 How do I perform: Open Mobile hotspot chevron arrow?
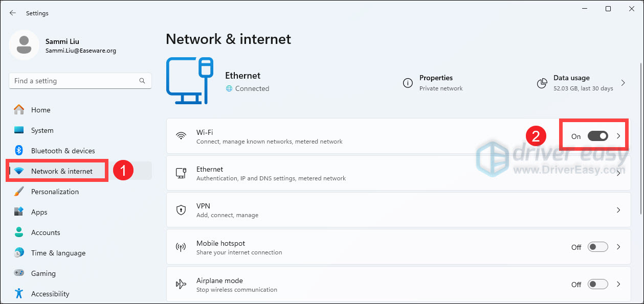(618, 247)
